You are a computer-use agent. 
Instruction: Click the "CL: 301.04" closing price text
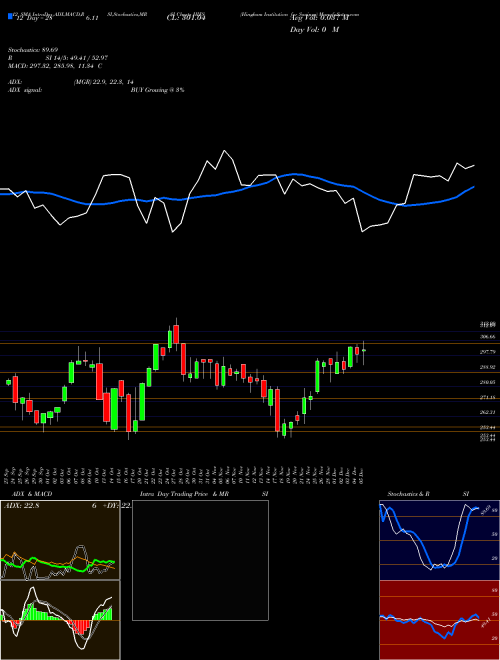185,18
